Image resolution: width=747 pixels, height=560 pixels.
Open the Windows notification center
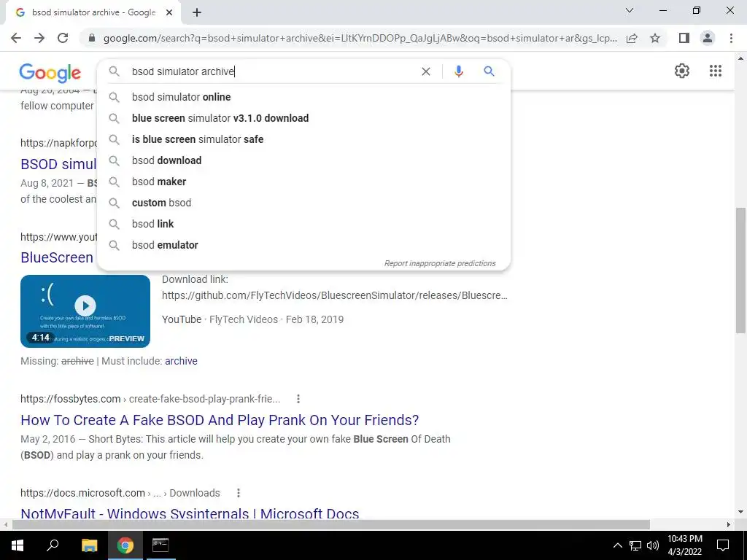723,545
